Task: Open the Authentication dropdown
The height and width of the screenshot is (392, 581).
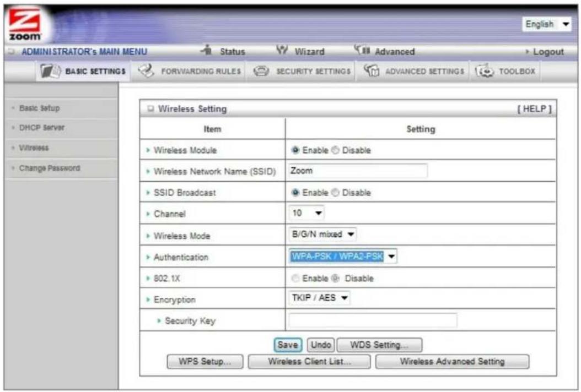Action: 343,256
